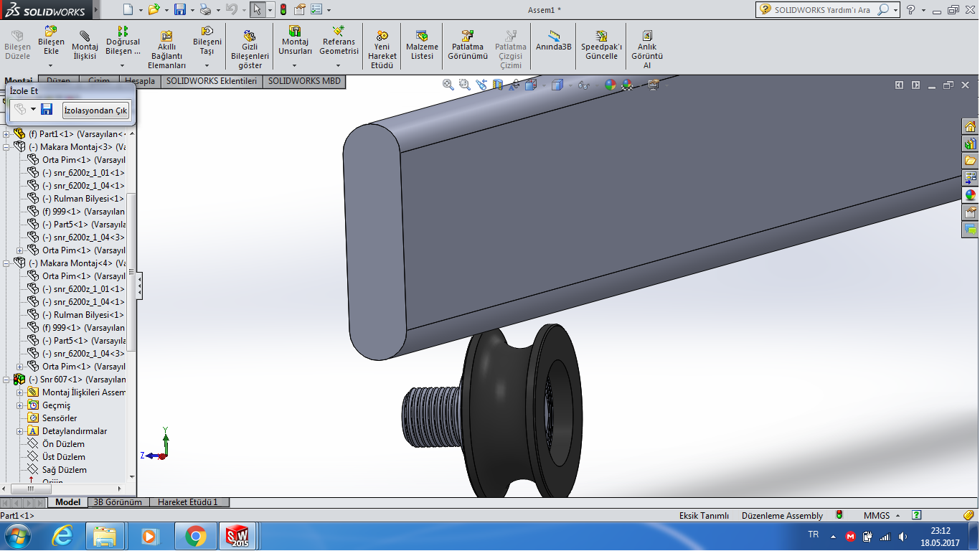Click the Montaj İlişkisi (Mate) paperclip icon

click(85, 37)
